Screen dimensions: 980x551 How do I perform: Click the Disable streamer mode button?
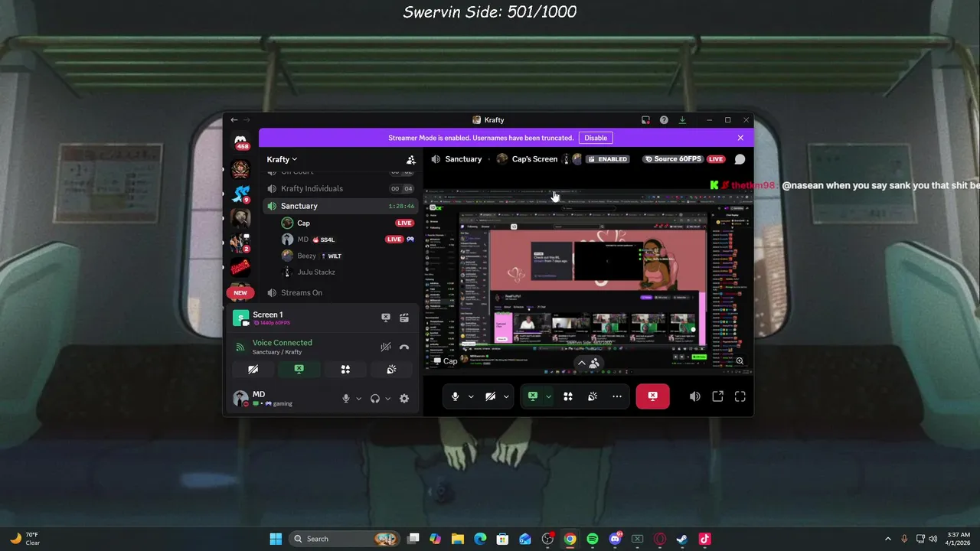coord(596,138)
